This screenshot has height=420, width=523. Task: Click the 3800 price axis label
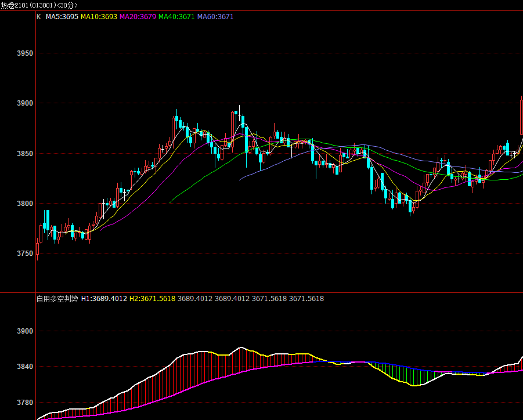point(25,204)
